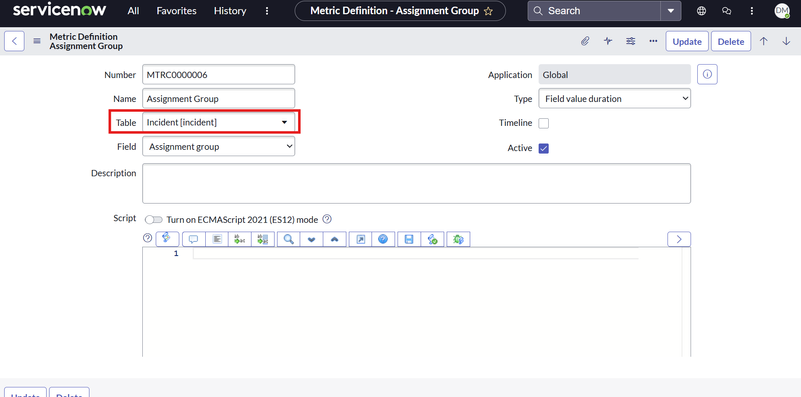Open the script debugger bug icon

(458, 239)
